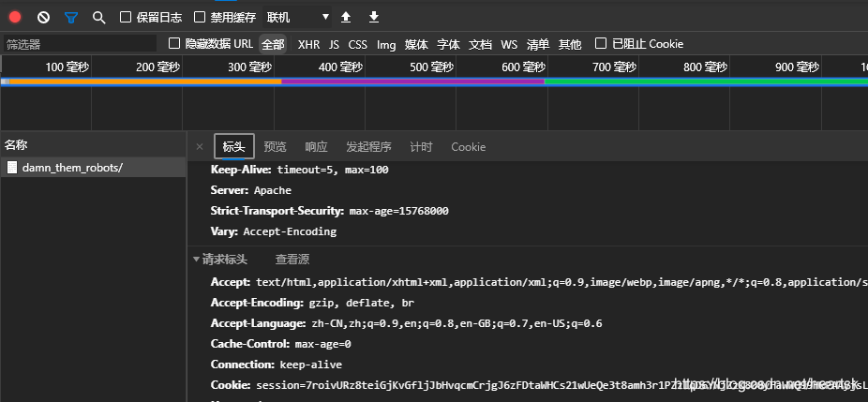Toggle the filter funnel icon

tap(71, 17)
